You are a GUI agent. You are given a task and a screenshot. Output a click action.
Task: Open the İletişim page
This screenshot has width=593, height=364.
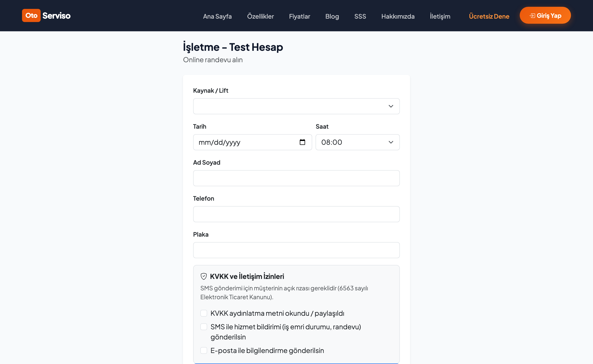[x=440, y=16]
